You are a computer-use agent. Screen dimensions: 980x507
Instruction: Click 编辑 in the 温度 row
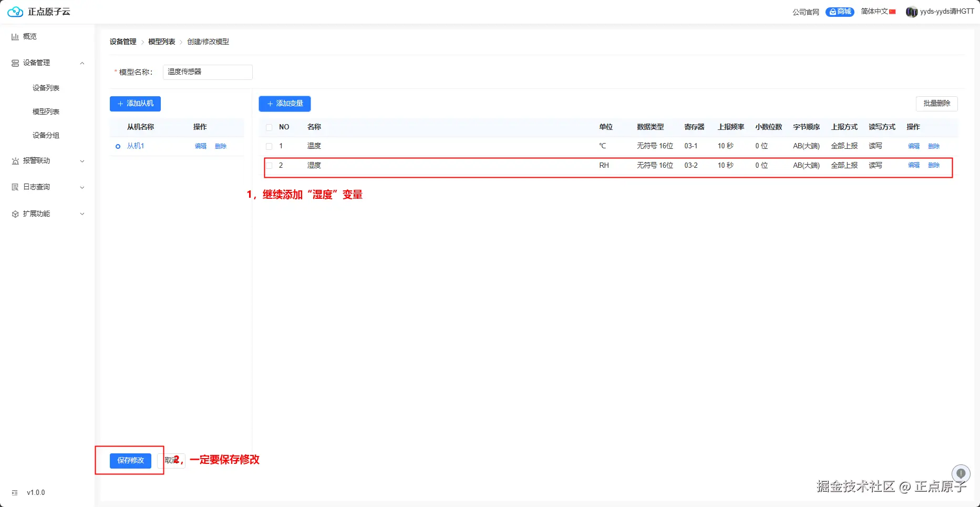click(914, 146)
